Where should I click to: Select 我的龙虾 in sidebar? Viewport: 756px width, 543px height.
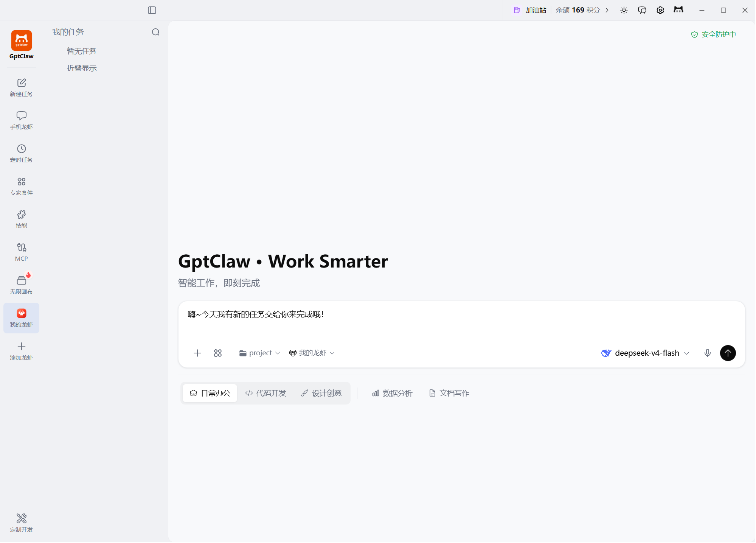[x=22, y=318]
